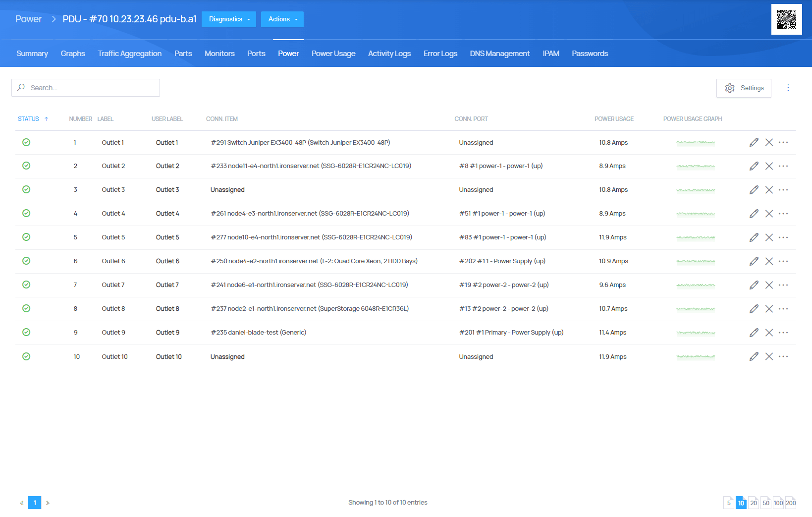Click the power usage graph for Outlet 9
The width and height of the screenshot is (812, 517).
(x=696, y=333)
